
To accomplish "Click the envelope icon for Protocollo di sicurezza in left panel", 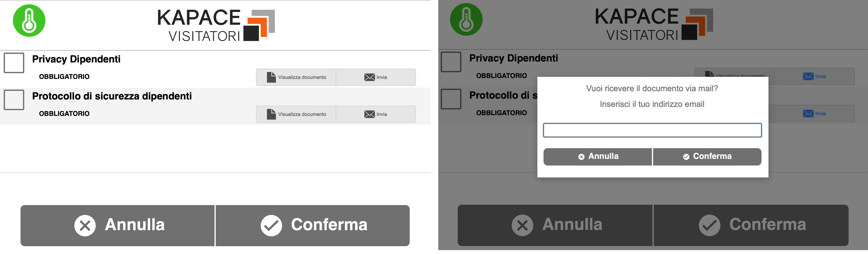I will pyautogui.click(x=369, y=114).
